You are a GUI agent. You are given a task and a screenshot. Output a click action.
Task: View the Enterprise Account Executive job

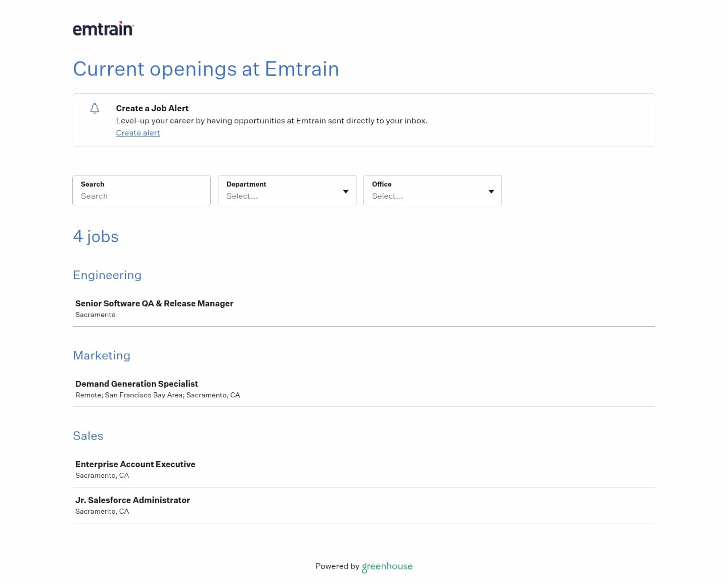[135, 464]
